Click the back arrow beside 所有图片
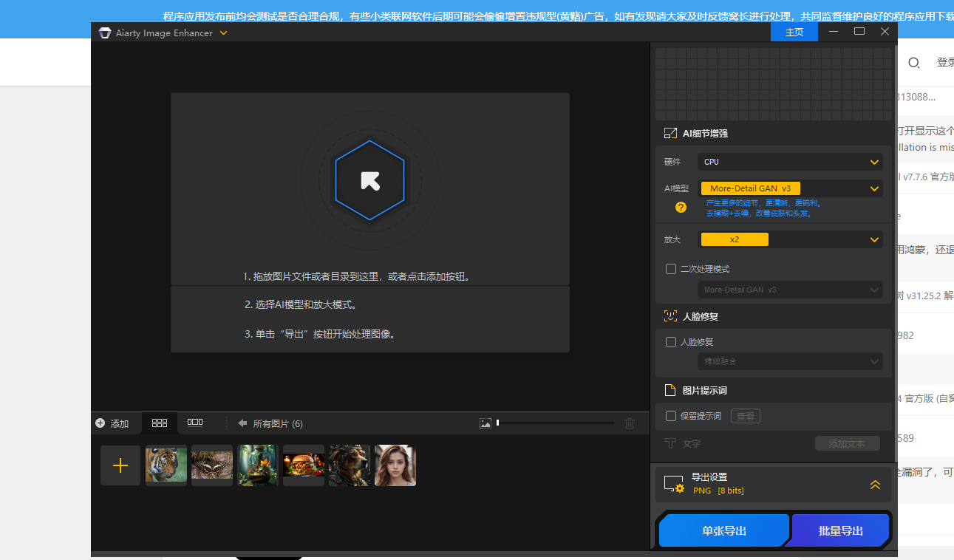954x560 pixels. pyautogui.click(x=242, y=423)
